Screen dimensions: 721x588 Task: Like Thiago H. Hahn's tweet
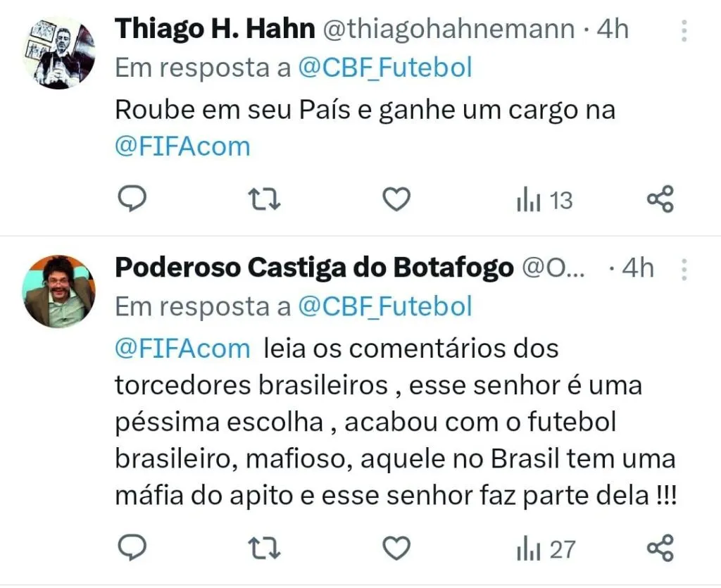click(x=396, y=201)
